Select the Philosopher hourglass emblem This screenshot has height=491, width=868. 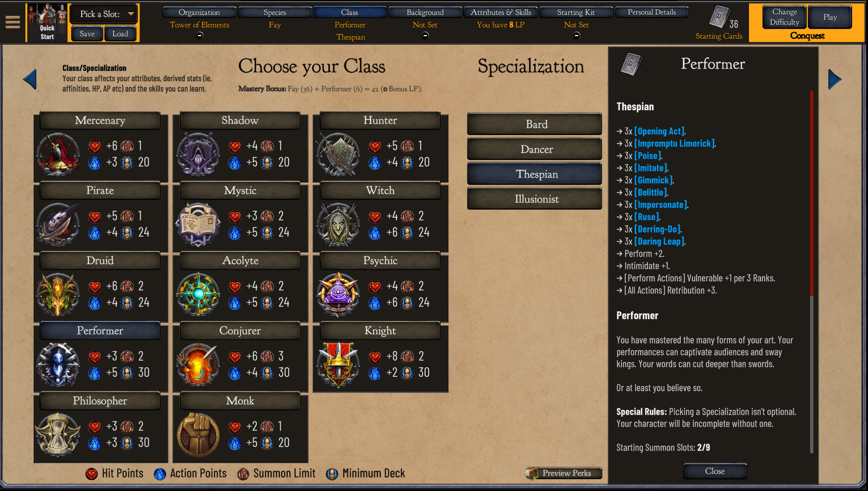tap(58, 435)
